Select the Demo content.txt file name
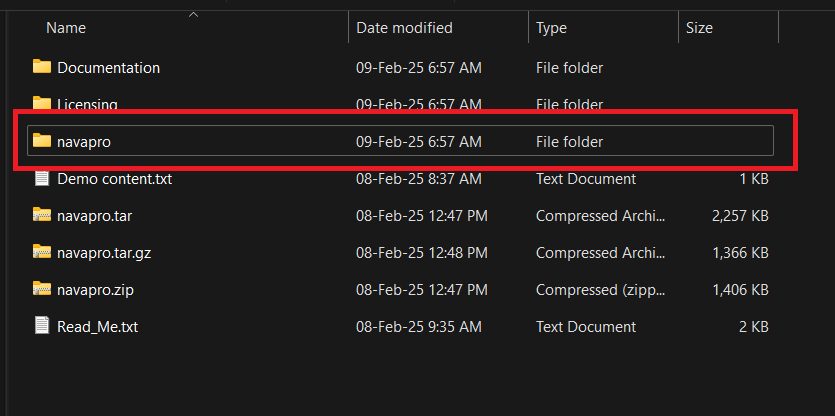835x416 pixels. point(115,179)
